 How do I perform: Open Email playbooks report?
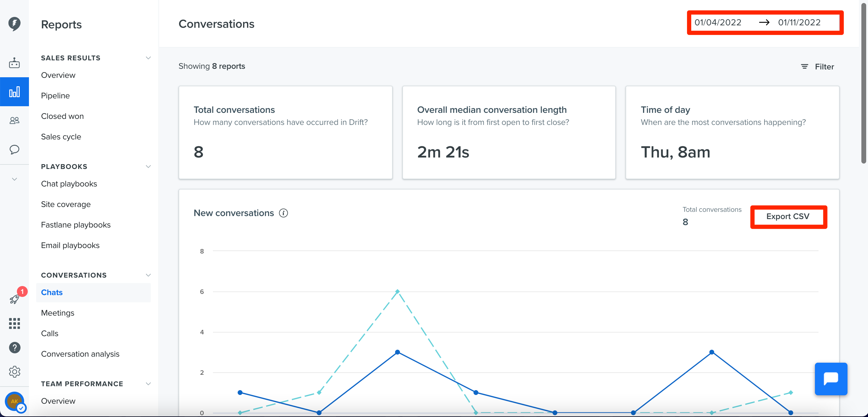pos(71,245)
